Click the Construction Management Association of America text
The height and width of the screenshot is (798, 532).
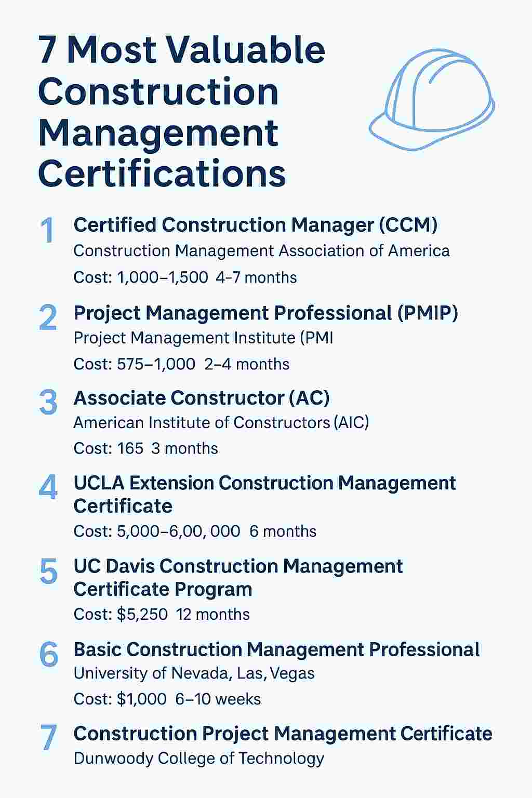[261, 251]
